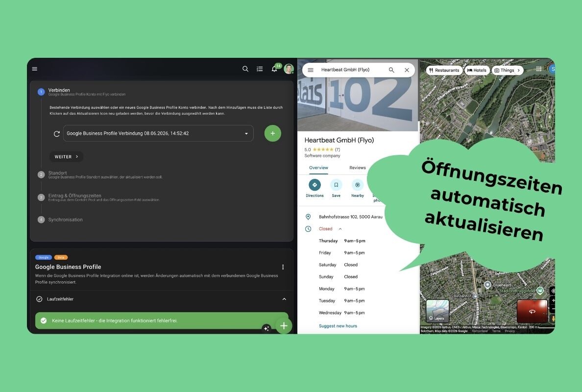Open the Google apps grid icon
The width and height of the screenshot is (582, 392).
(539, 69)
